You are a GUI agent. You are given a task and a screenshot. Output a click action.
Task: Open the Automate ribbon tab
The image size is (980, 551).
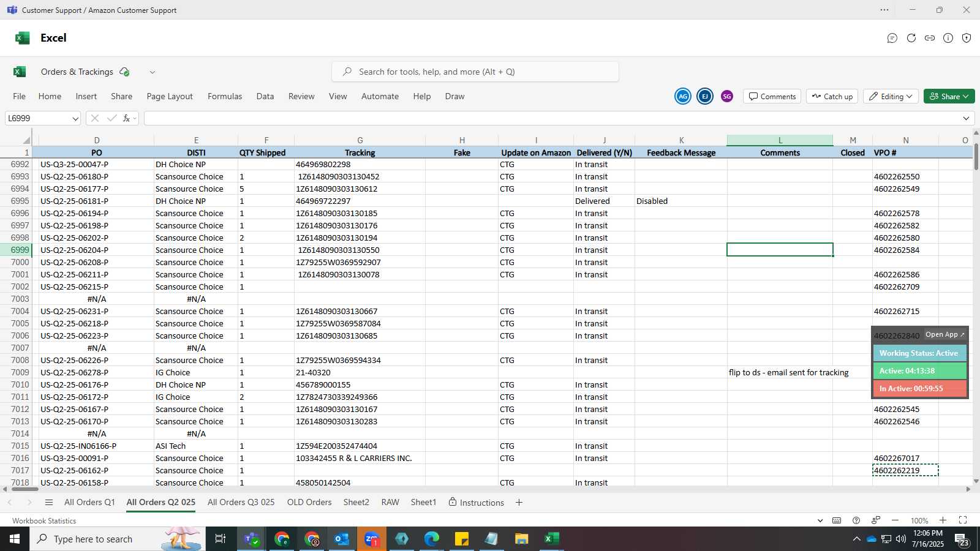coord(380,96)
